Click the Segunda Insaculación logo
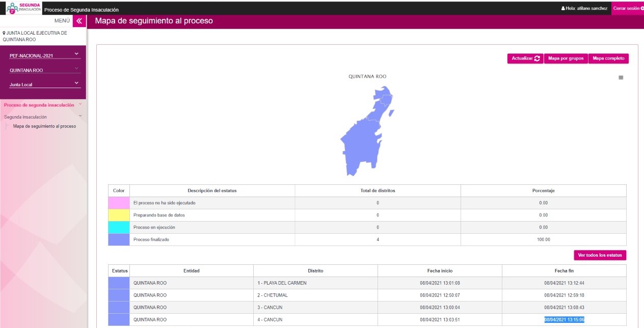 (x=23, y=8)
